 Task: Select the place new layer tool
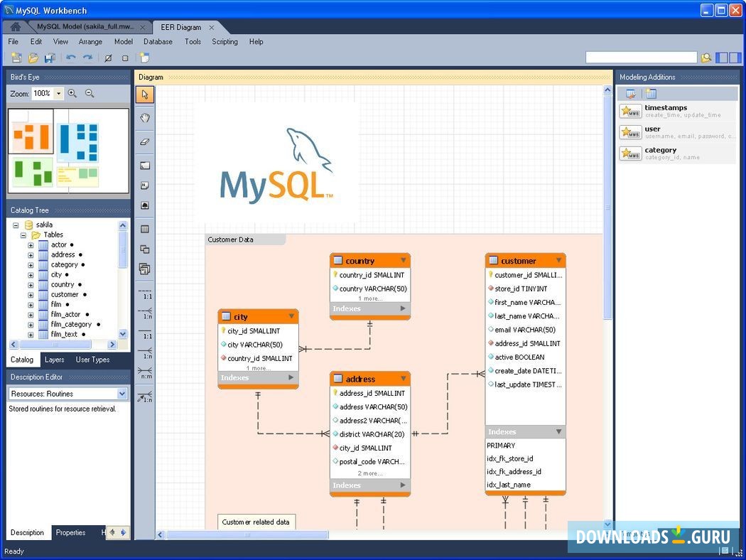145,166
